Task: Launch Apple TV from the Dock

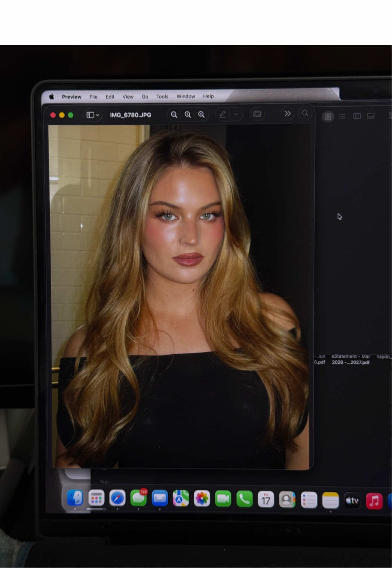Action: (352, 501)
